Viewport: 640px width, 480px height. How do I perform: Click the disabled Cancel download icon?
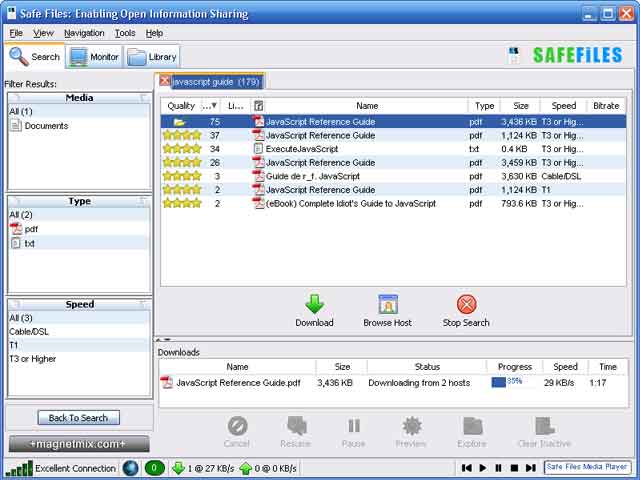[237, 427]
